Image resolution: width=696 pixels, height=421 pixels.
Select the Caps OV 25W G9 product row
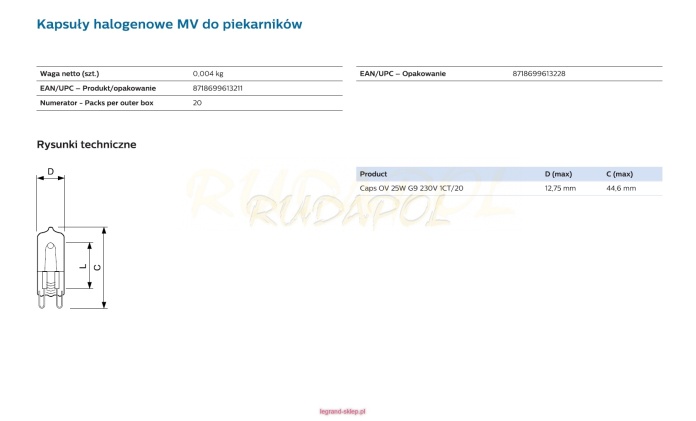(411, 188)
